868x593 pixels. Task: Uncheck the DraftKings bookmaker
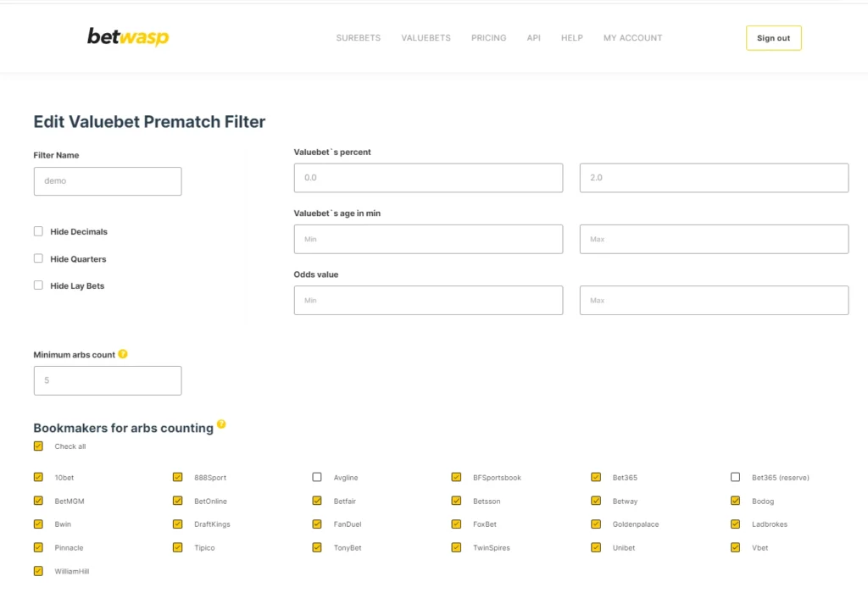click(x=178, y=524)
